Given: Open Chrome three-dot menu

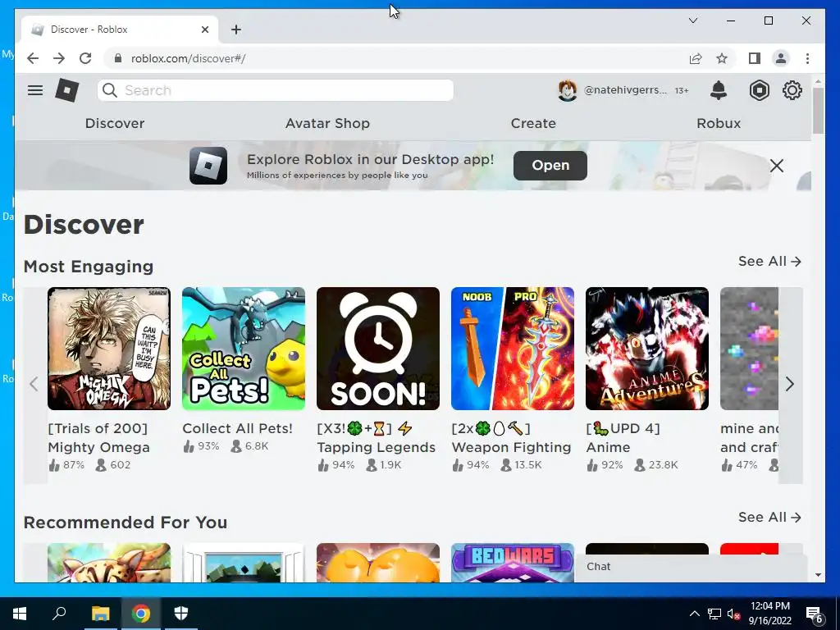Looking at the screenshot, I should click(x=807, y=58).
